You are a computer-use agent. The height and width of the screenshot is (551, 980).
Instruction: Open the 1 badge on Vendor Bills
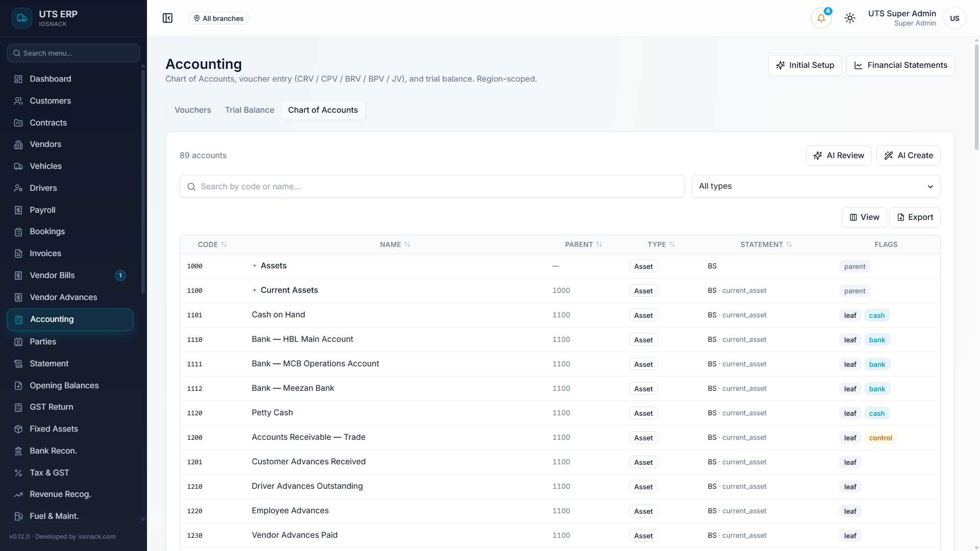point(120,275)
